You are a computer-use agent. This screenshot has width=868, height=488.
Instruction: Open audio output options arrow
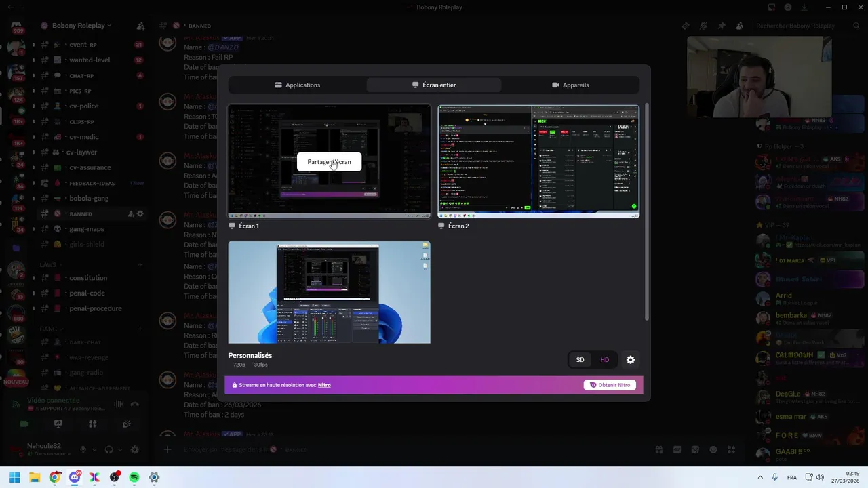pyautogui.click(x=119, y=449)
